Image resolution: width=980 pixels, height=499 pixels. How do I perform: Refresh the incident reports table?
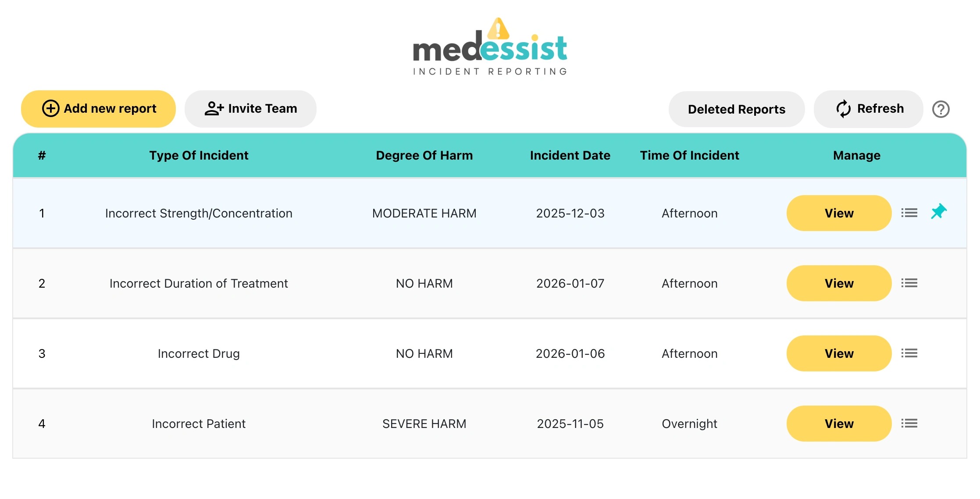868,109
